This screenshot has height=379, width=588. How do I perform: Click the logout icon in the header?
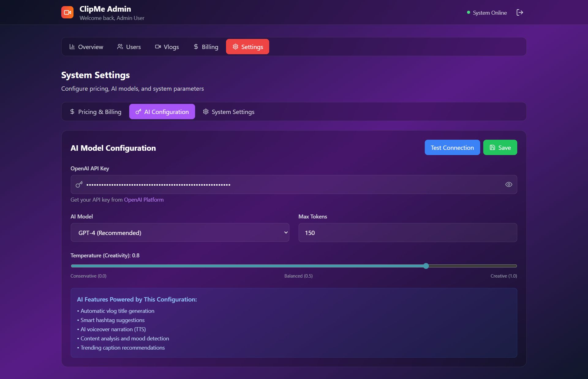pyautogui.click(x=519, y=13)
